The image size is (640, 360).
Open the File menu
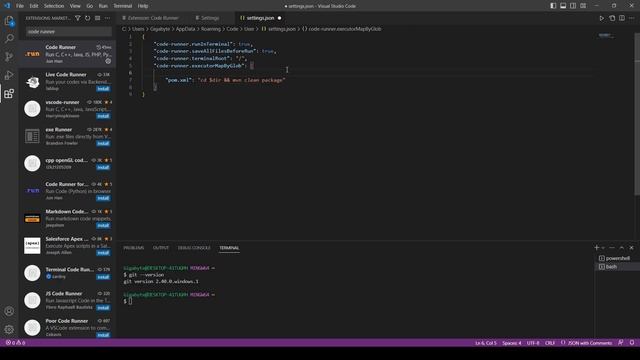[20, 6]
